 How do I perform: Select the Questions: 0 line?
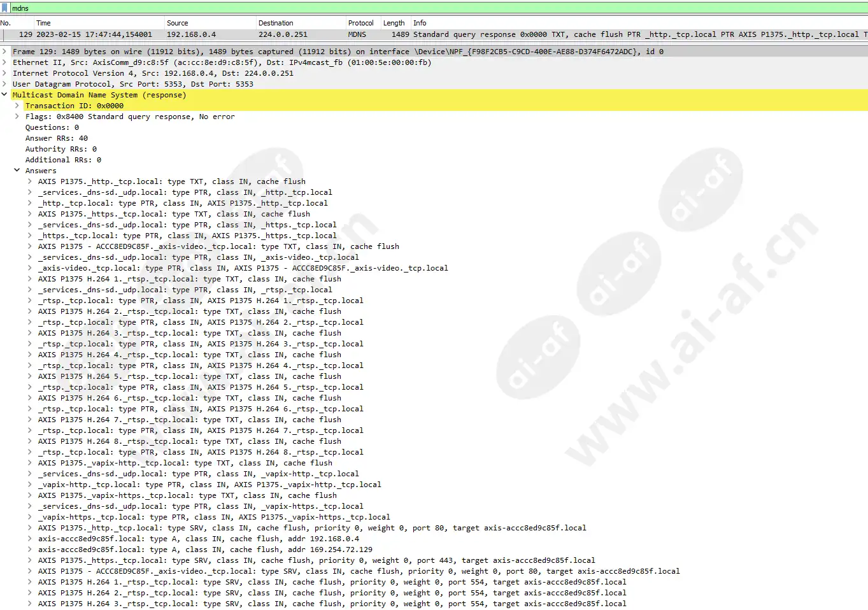pos(52,127)
